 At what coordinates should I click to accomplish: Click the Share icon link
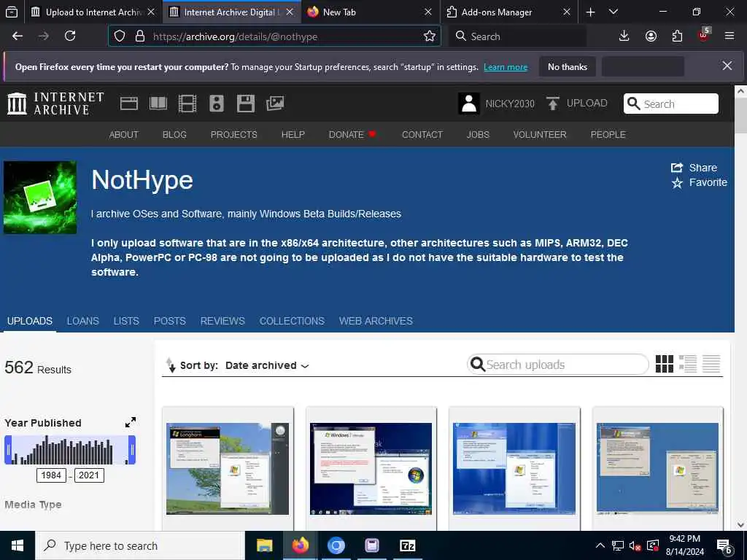point(694,168)
